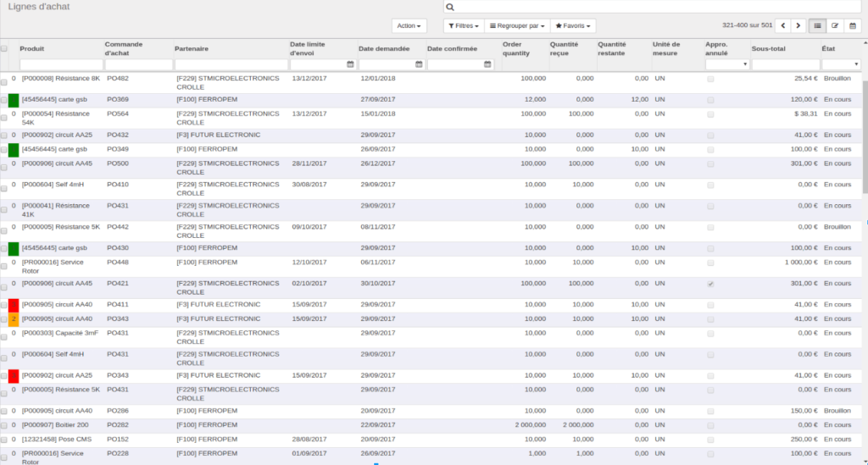This screenshot has width=868, height=465.
Task: Switch to calendar view
Action: tap(853, 25)
